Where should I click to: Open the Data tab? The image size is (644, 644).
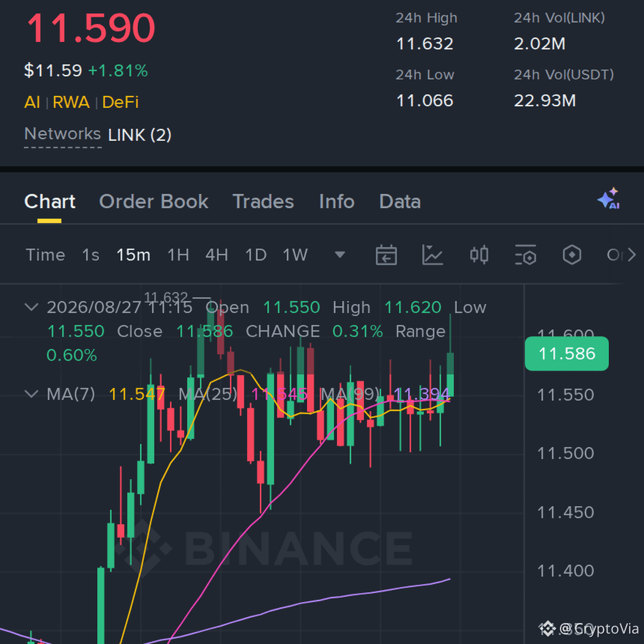click(x=400, y=202)
